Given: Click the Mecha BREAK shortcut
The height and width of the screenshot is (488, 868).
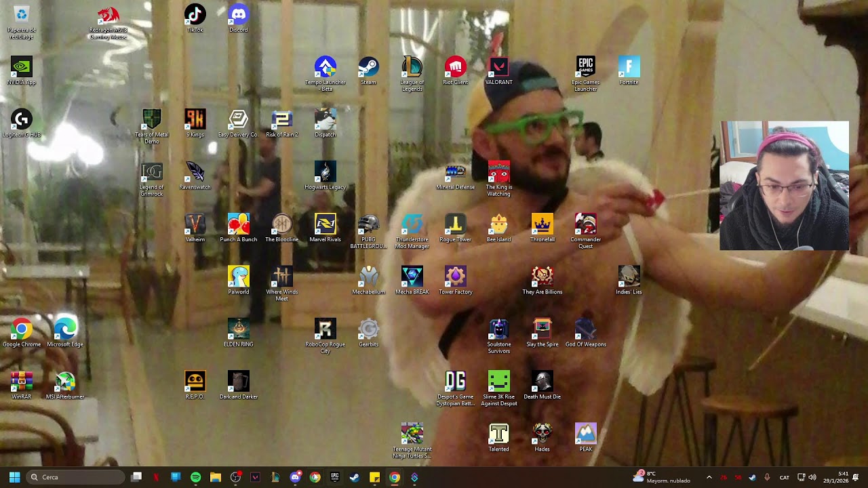Looking at the screenshot, I should 412,280.
